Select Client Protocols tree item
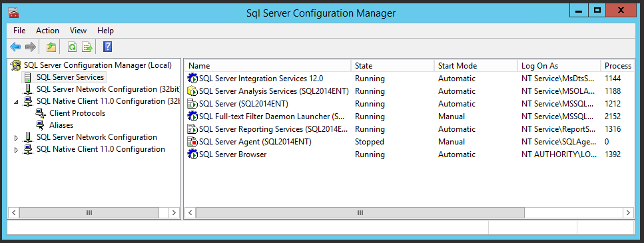644x243 pixels. [x=77, y=113]
